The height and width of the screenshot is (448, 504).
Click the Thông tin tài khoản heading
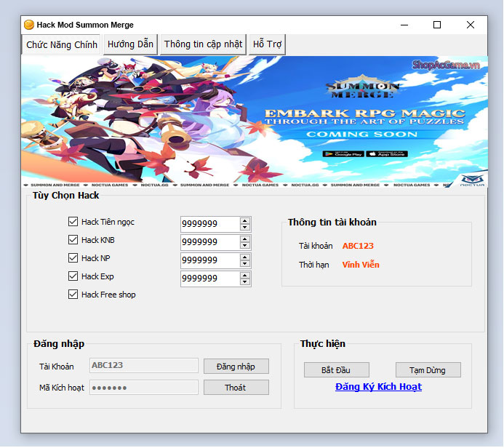332,222
